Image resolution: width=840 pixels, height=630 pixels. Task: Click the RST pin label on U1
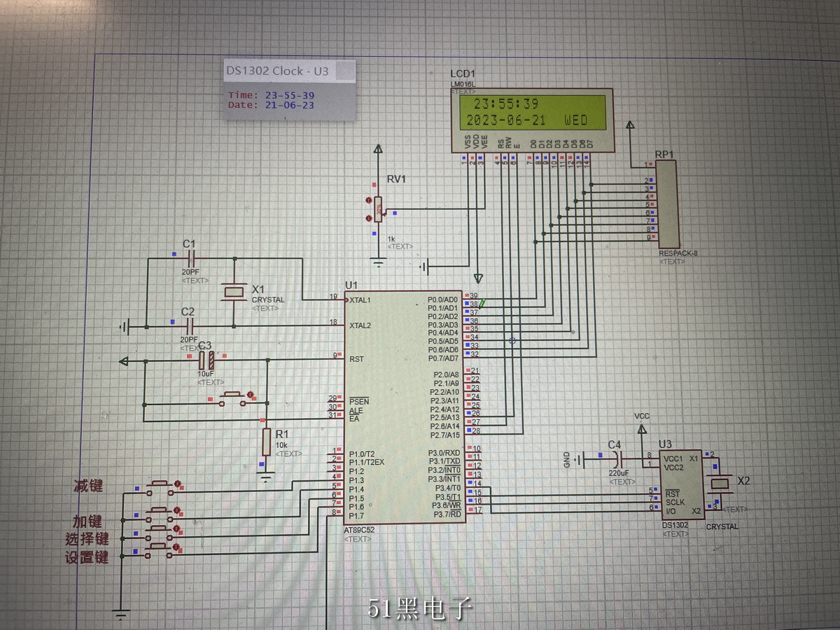(x=356, y=359)
